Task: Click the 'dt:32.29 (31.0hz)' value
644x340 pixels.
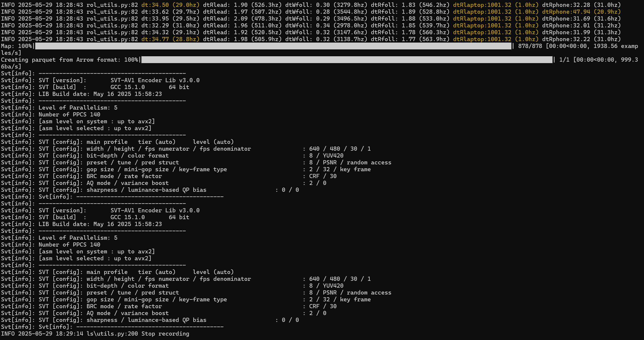Action: pyautogui.click(x=170, y=25)
